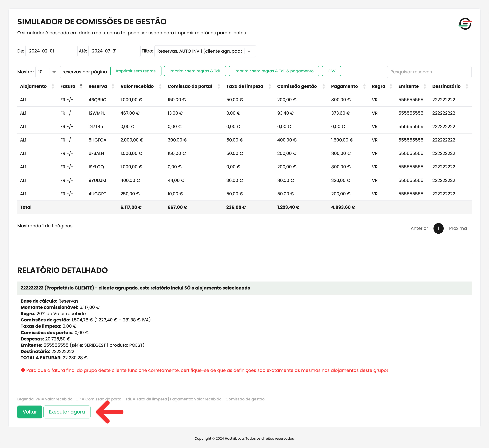The width and height of the screenshot is (489, 448).
Task: Click reservation code 1SYLGQ
Action: 96,167
